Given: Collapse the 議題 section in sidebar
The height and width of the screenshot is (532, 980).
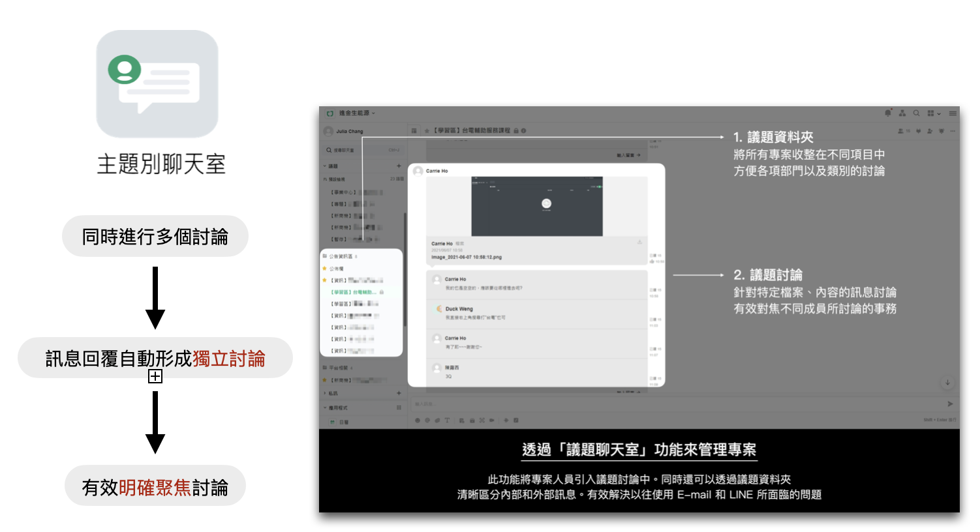Looking at the screenshot, I should coord(325,166).
